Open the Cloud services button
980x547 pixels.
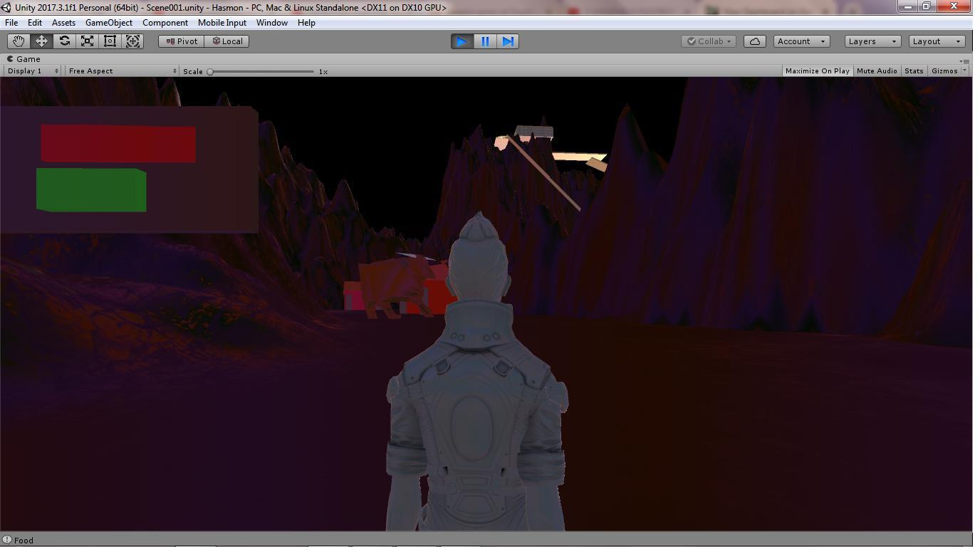pos(755,41)
